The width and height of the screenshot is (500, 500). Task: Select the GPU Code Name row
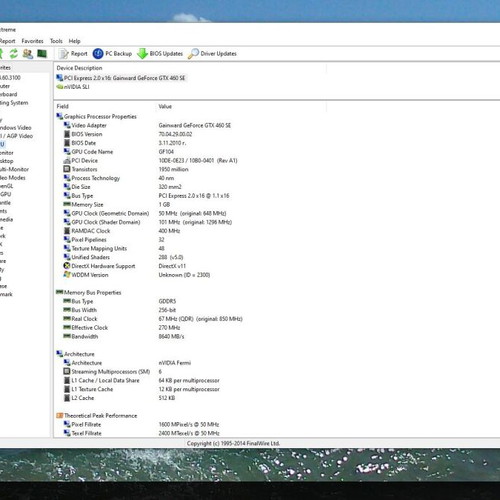pyautogui.click(x=190, y=152)
